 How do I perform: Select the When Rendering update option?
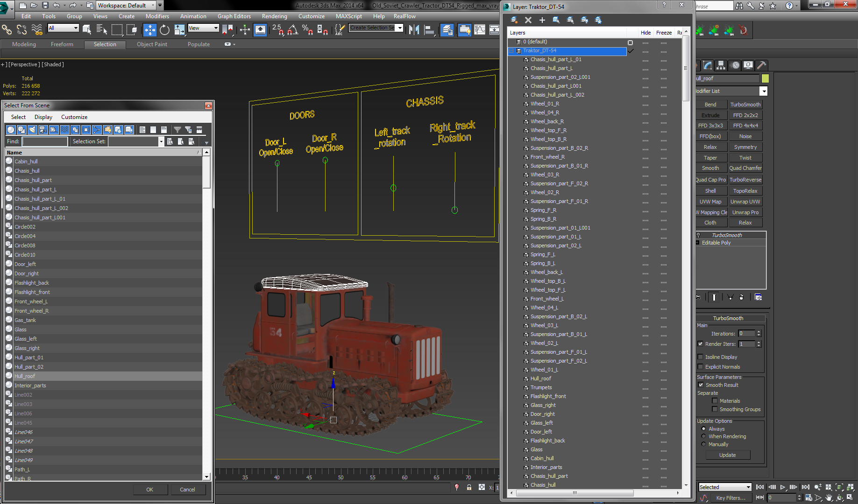703,436
